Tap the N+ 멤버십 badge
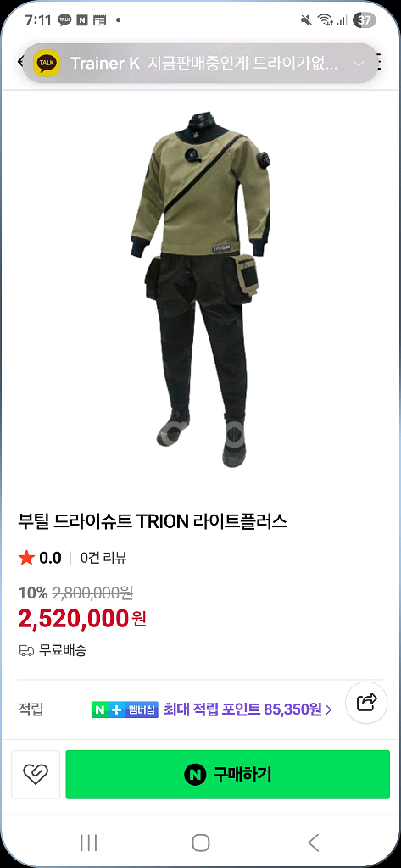 click(x=125, y=709)
